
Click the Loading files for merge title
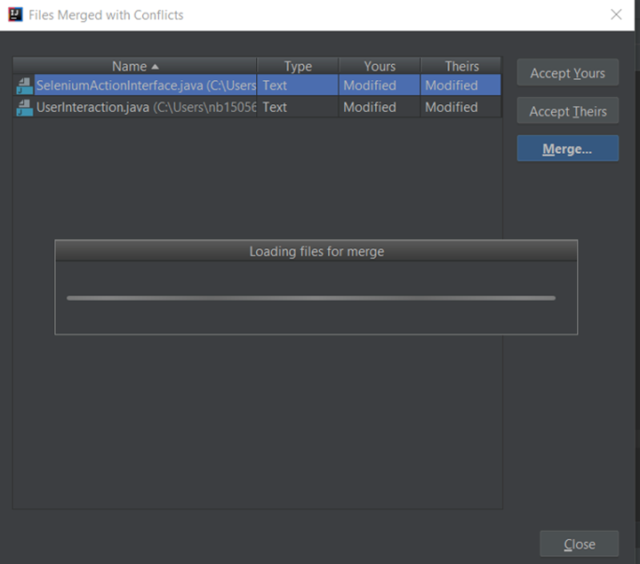coord(316,251)
